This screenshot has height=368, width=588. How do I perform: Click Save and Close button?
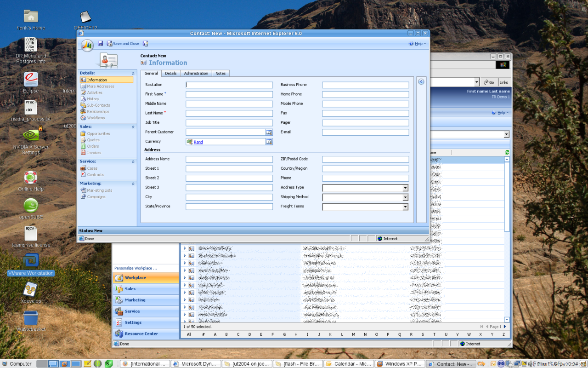123,44
